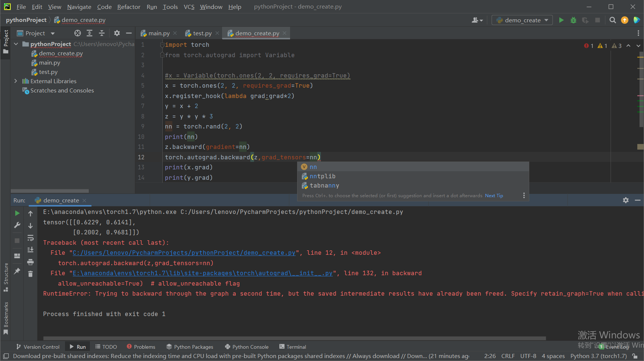Open the VCS menu
This screenshot has height=361, width=644.
(x=189, y=7)
